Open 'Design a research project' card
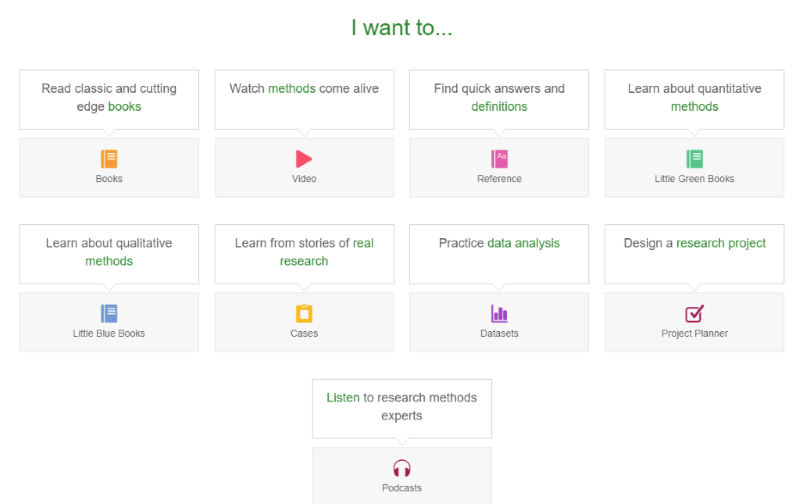Viewport: 800px width, 504px height. pyautogui.click(x=694, y=252)
